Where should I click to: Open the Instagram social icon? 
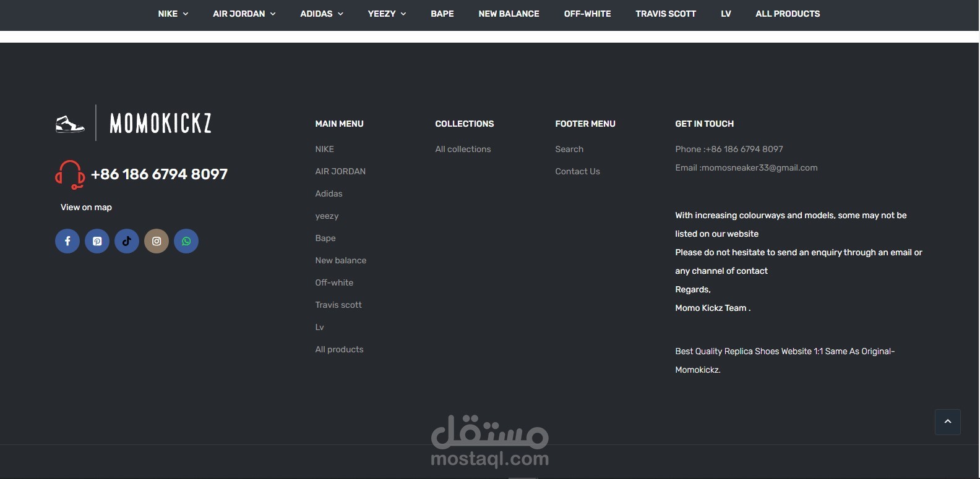click(157, 241)
